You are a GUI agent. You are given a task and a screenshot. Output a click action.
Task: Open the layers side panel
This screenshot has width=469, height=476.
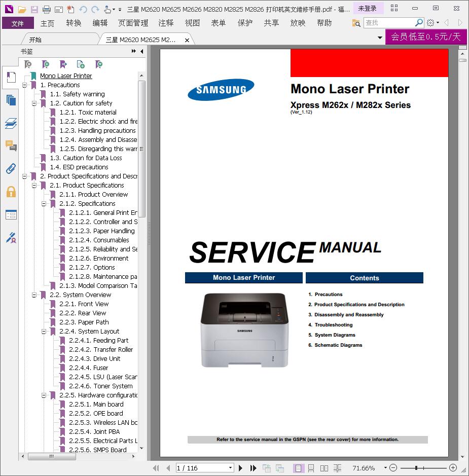(11, 123)
